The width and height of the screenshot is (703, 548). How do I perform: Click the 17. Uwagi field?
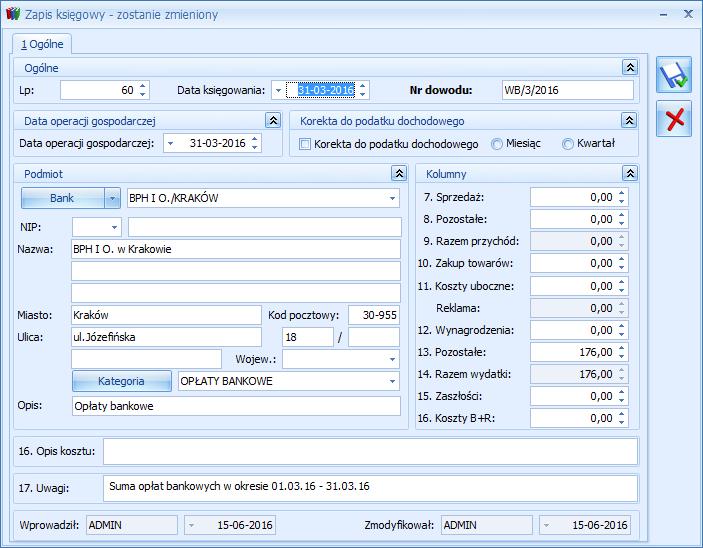tap(370, 488)
